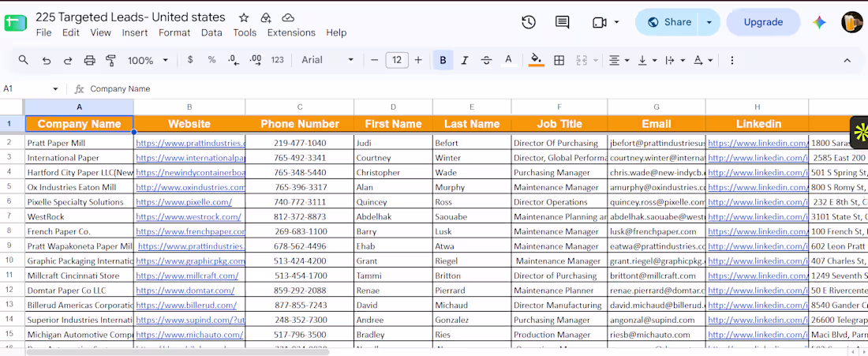
Task: Click the search menus magnifier icon
Action: pyautogui.click(x=23, y=60)
